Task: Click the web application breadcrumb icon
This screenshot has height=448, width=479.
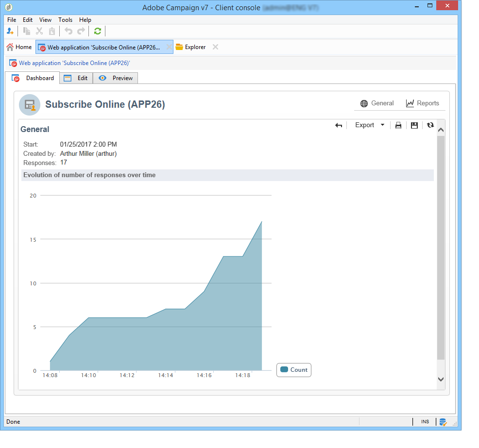Action: click(x=13, y=63)
